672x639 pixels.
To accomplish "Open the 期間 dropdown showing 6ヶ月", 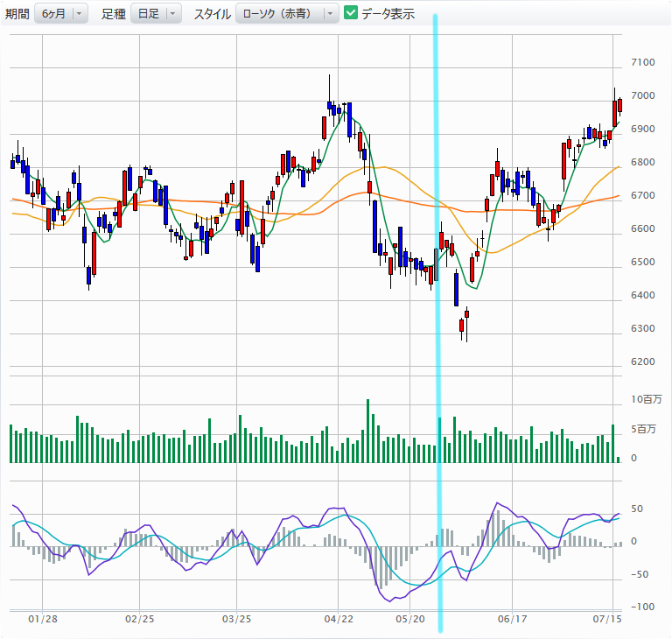I will 60,13.
